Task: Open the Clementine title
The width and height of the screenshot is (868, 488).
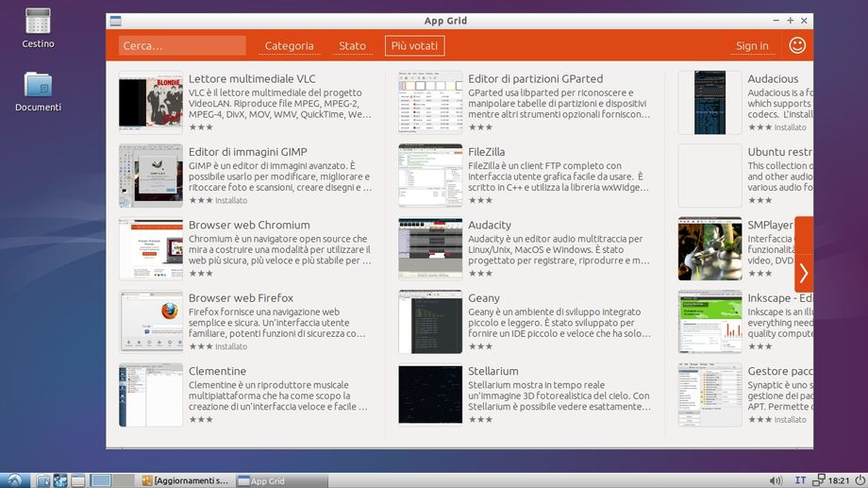Action: point(217,371)
